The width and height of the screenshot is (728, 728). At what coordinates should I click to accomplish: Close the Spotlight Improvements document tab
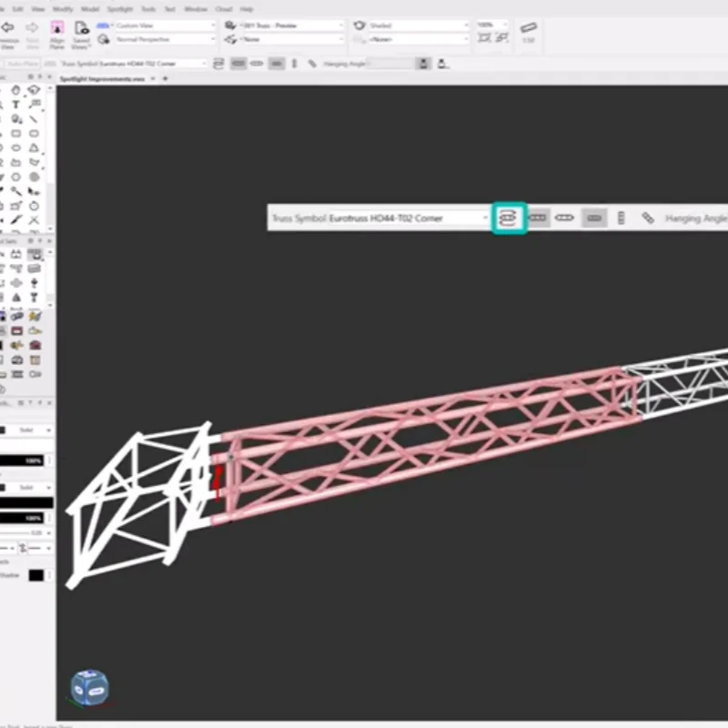152,79
